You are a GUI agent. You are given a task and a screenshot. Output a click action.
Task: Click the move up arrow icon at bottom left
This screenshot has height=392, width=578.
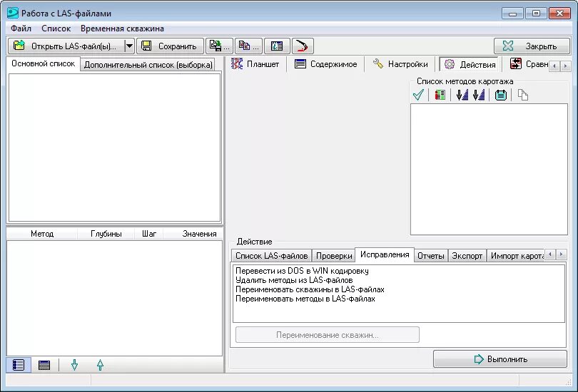pyautogui.click(x=100, y=365)
